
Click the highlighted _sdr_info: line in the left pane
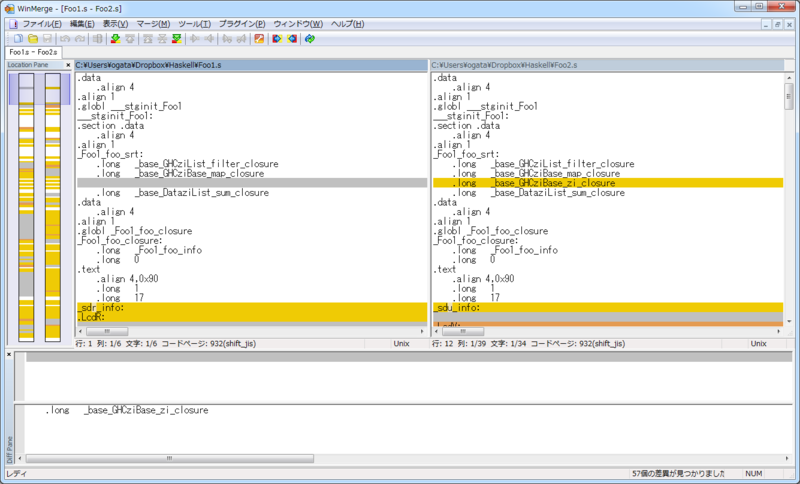click(x=252, y=308)
